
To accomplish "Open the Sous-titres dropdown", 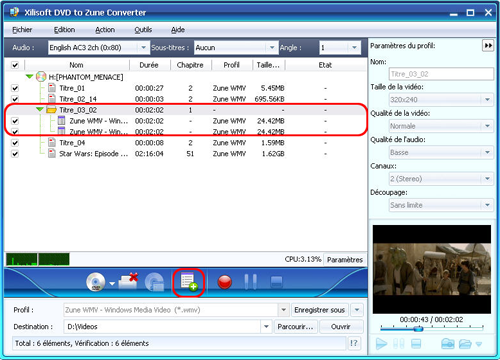I will (272, 48).
